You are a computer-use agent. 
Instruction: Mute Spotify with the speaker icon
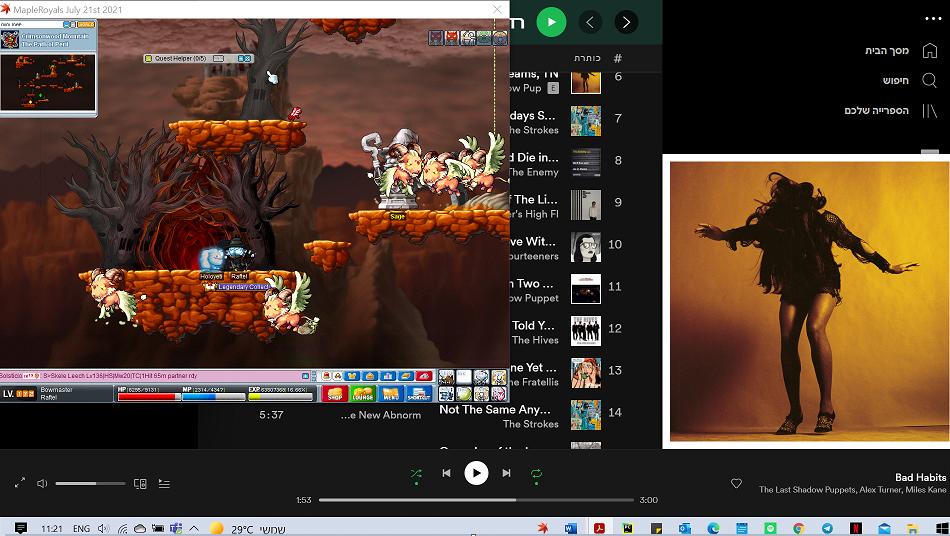(42, 483)
